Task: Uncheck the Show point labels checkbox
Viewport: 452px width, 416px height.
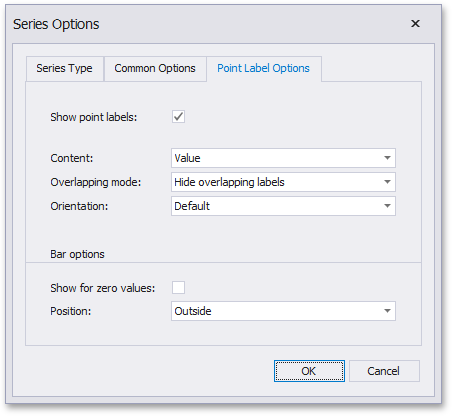Action: (x=178, y=117)
